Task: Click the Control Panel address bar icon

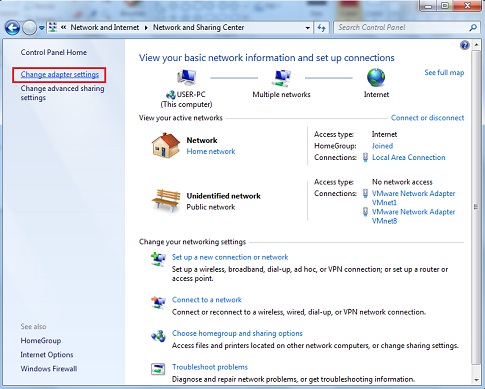Action: click(x=53, y=28)
